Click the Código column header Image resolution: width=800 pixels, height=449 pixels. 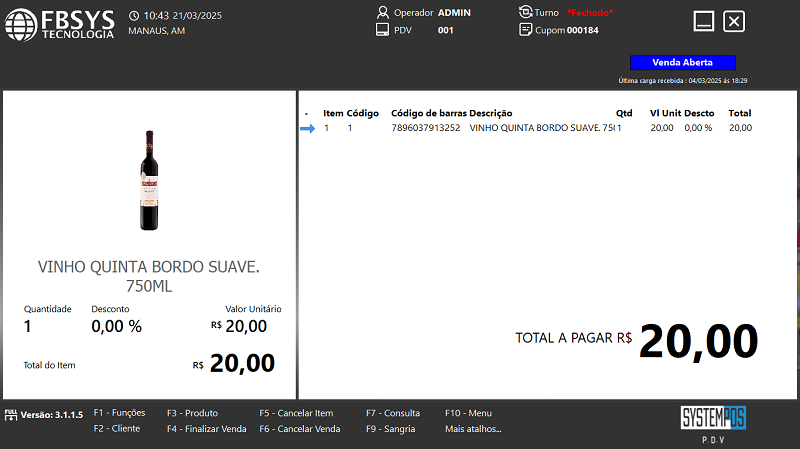pos(363,113)
